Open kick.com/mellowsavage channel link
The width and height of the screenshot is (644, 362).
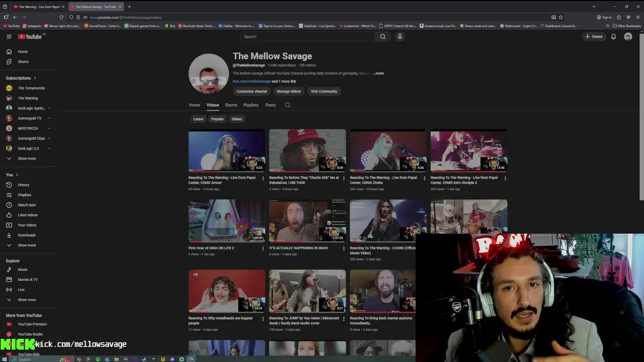[x=252, y=81]
